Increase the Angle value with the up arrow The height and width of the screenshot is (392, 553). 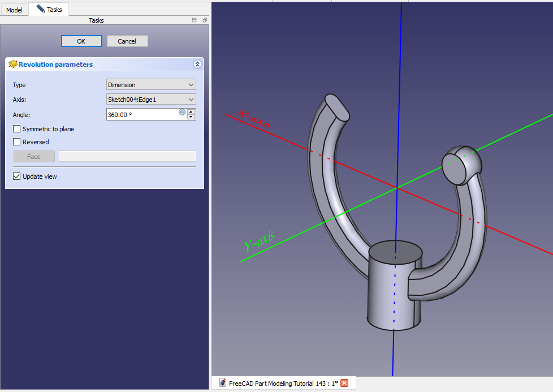tap(191, 111)
